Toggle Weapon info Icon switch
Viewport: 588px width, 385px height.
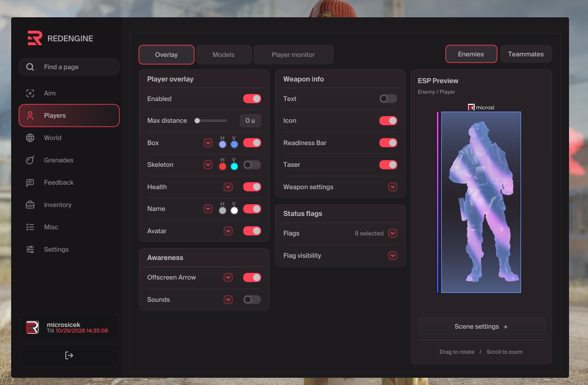pyautogui.click(x=388, y=121)
